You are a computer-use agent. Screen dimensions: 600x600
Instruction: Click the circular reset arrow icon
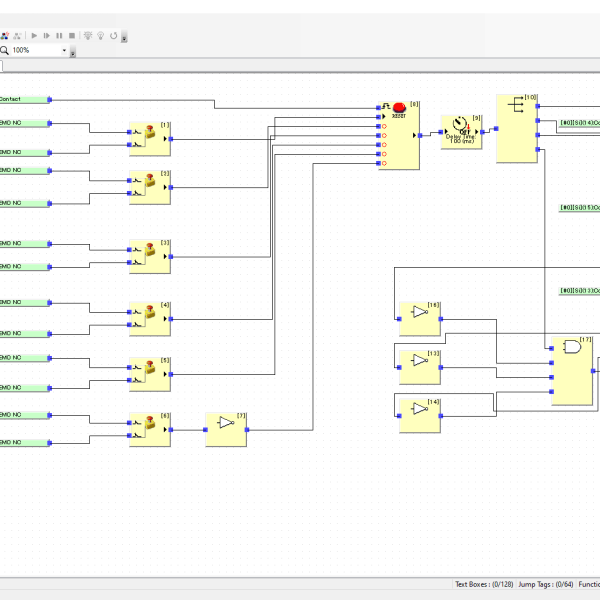tap(114, 36)
